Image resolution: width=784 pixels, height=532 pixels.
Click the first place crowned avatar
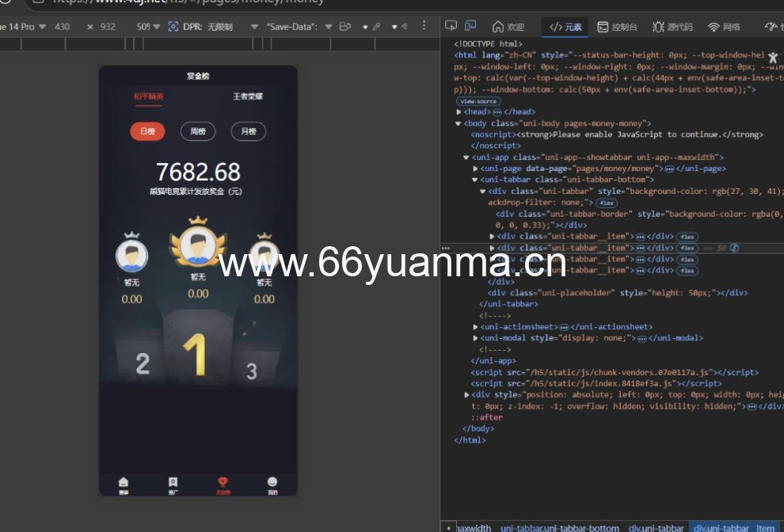(x=198, y=244)
